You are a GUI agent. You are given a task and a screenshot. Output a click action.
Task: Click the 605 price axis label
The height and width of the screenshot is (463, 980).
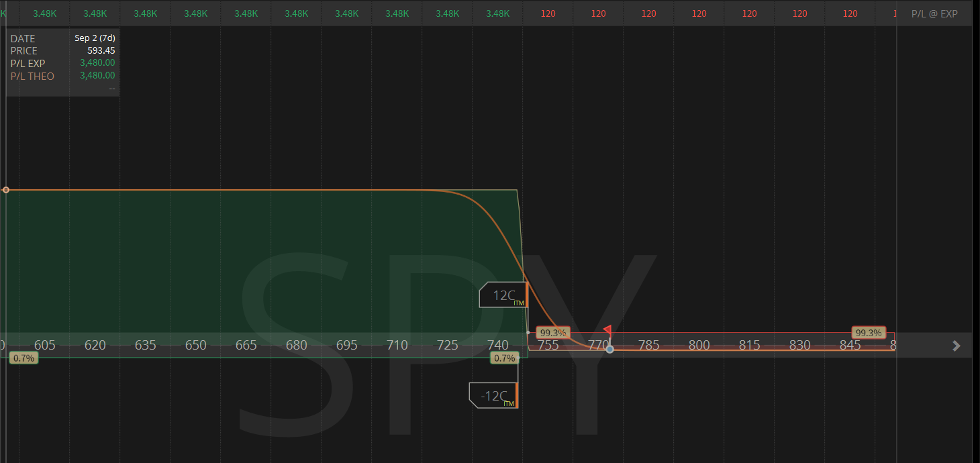point(45,345)
